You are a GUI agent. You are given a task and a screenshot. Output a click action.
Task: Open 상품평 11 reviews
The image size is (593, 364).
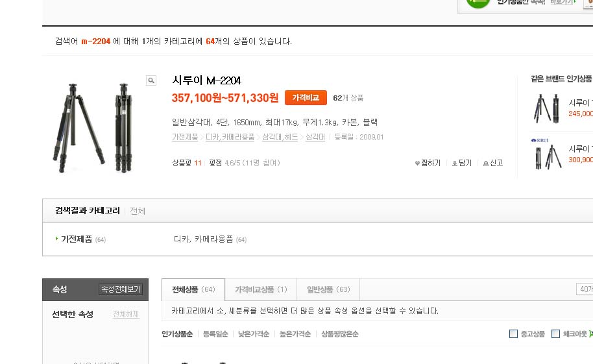click(187, 163)
